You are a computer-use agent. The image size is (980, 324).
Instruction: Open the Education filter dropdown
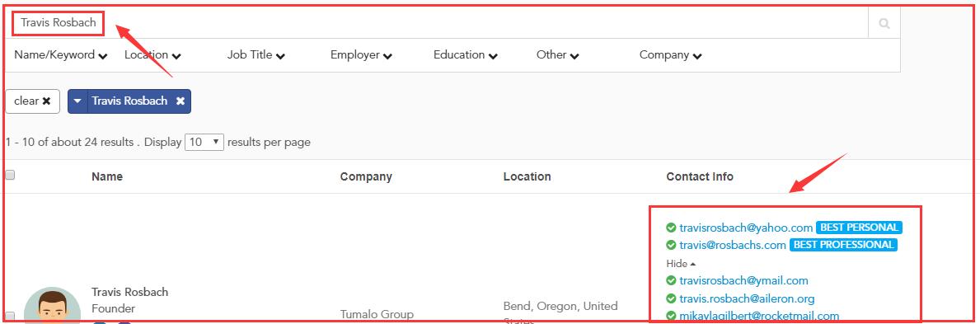click(466, 55)
